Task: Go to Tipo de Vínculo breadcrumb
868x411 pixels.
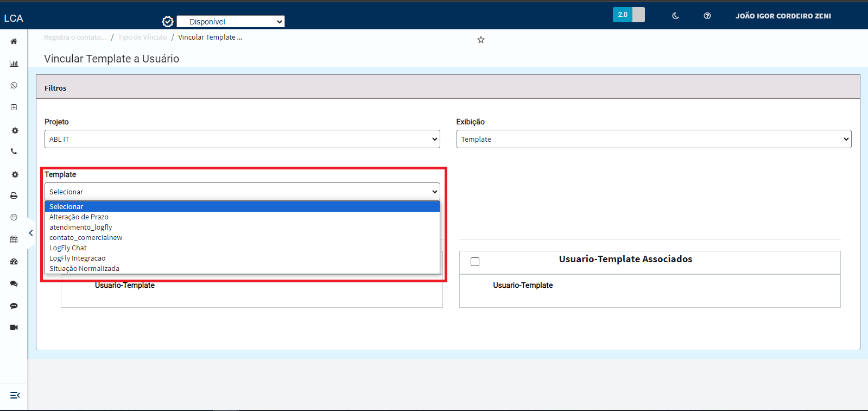Action: 142,37
